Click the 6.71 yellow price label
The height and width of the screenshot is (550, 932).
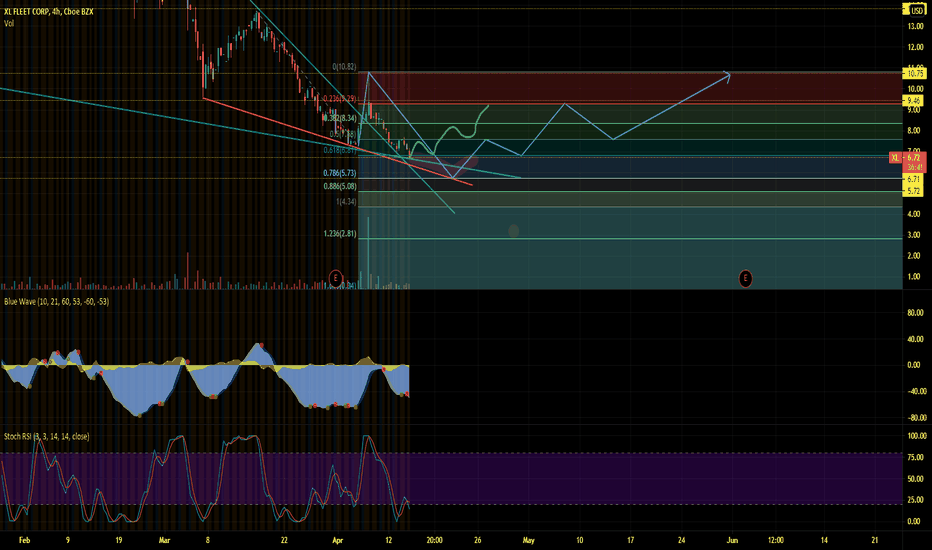click(x=914, y=179)
